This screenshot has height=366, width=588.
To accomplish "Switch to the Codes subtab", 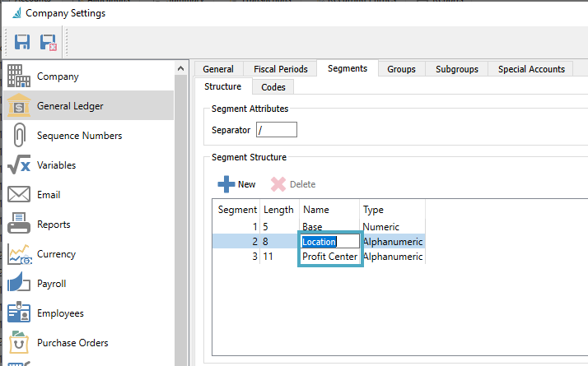I will click(x=273, y=86).
